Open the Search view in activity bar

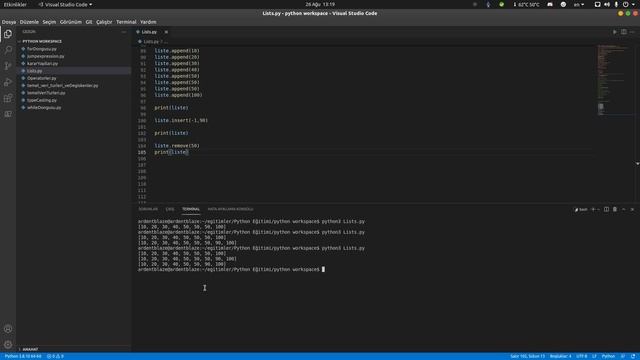tap(8, 50)
